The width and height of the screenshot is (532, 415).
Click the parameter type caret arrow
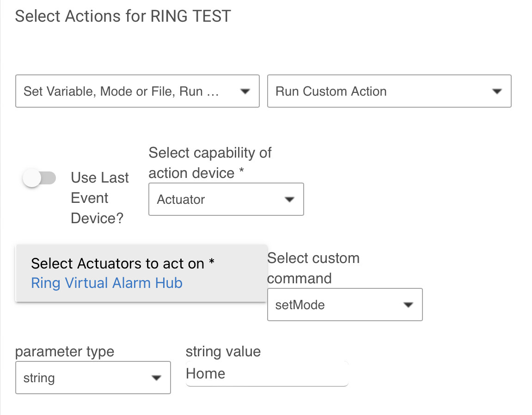pos(157,378)
